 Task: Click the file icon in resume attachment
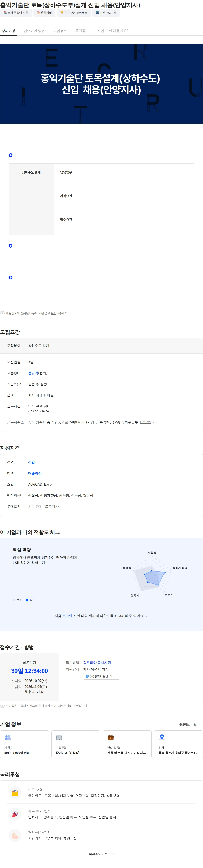click(x=87, y=676)
